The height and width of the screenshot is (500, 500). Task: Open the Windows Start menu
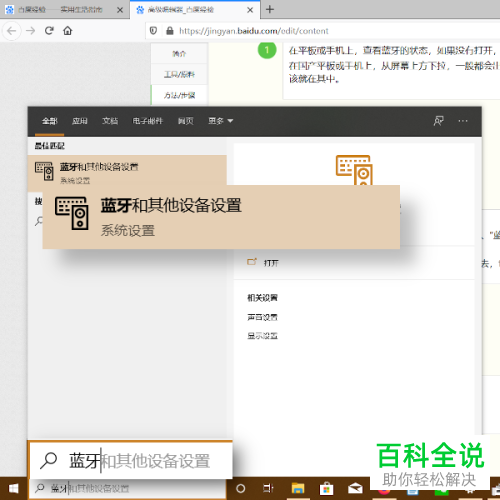tap(13, 489)
